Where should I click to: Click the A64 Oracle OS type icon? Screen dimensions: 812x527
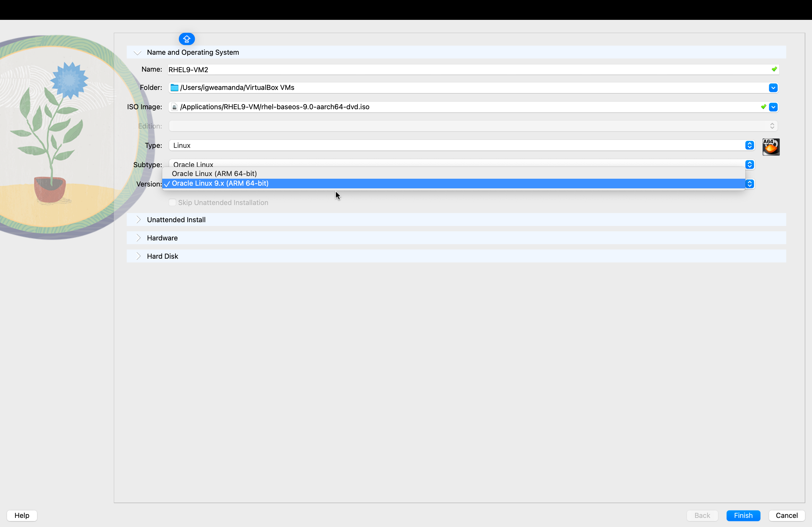pos(771,147)
